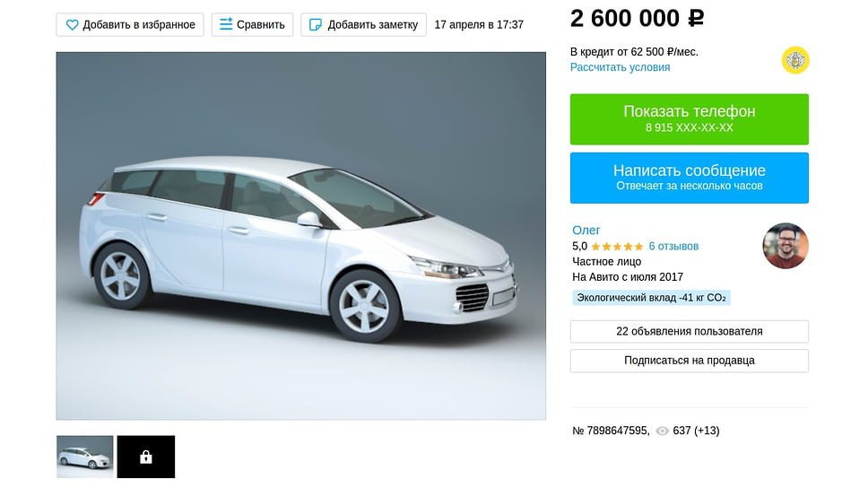This screenshot has width=868, height=488.
Task: Open the locked photo thumbnail
Action: [x=145, y=457]
